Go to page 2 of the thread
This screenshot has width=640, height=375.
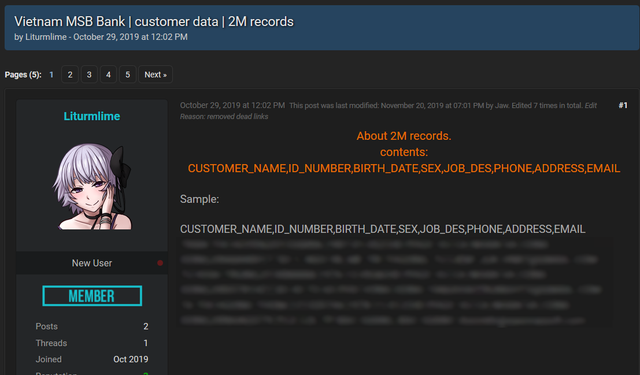pyautogui.click(x=70, y=75)
